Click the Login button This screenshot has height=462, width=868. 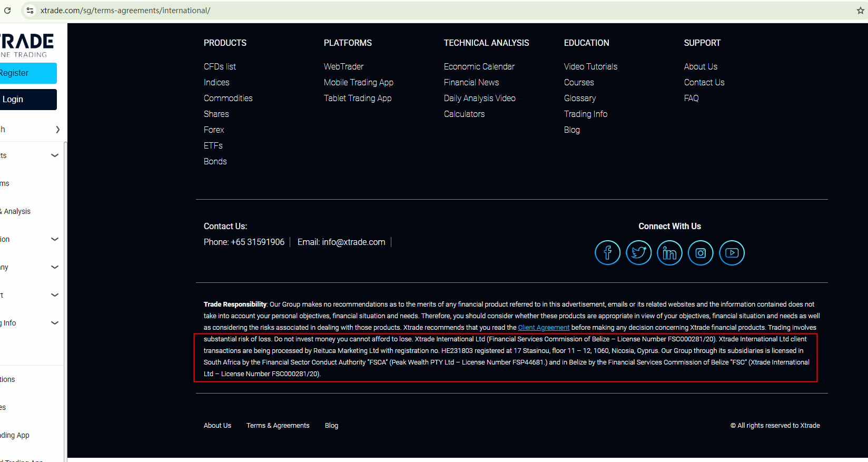point(28,100)
